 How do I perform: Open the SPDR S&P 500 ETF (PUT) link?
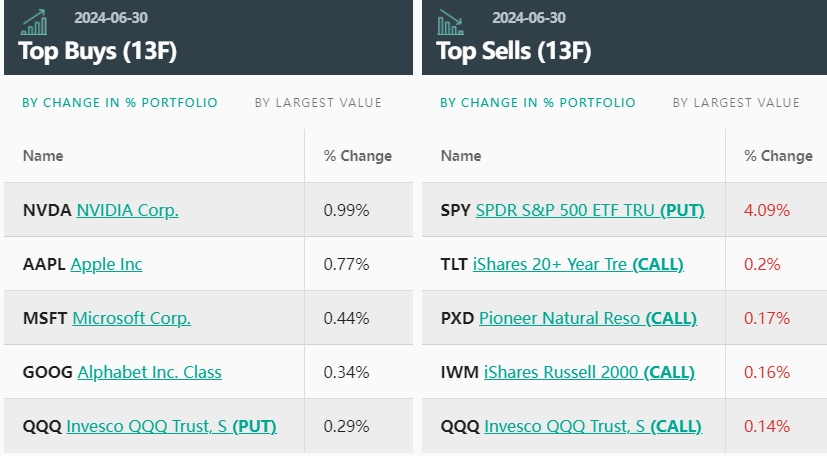590,210
